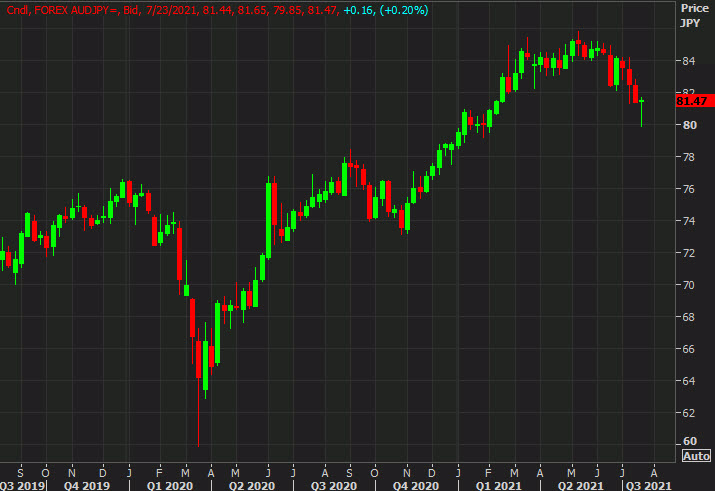Viewport: 715px width, 491px height.
Task: Click the Q1 2021 quarter label
Action: pos(495,484)
